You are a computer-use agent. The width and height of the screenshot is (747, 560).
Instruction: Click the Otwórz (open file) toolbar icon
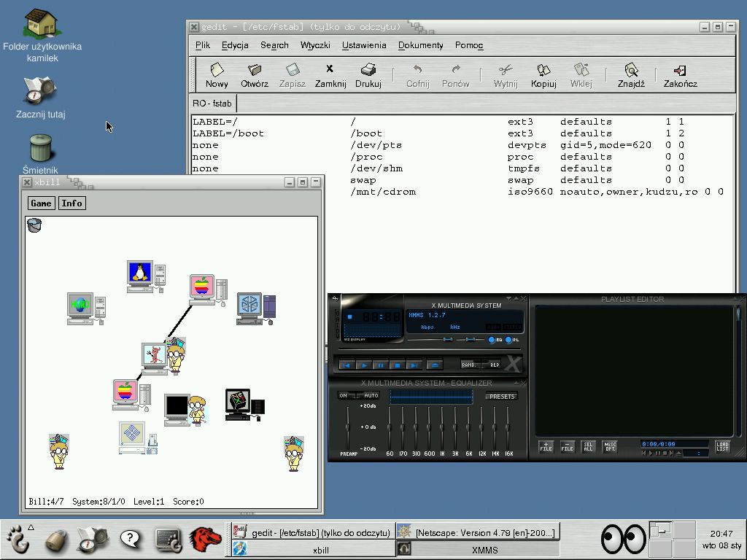point(255,71)
